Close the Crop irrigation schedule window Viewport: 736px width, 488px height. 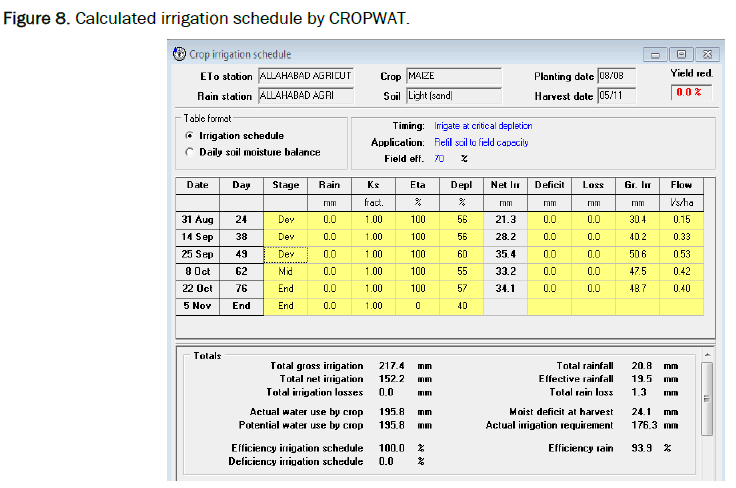click(706, 54)
